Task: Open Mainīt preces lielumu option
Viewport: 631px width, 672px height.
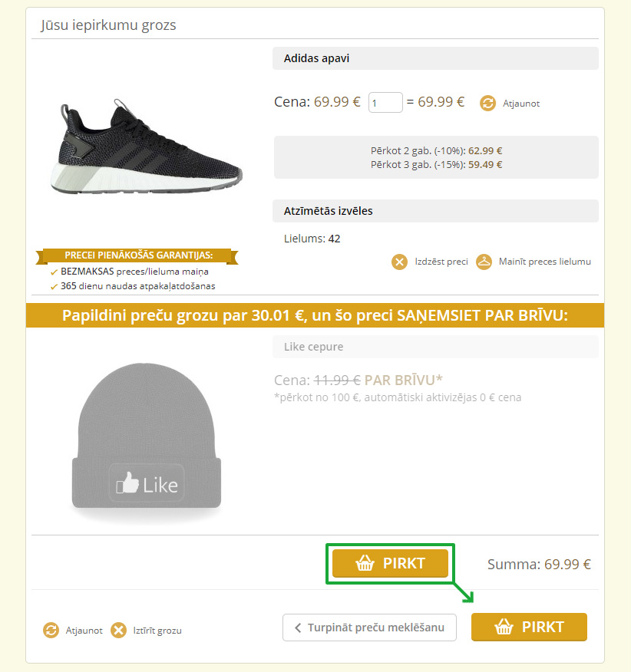Action: (x=545, y=262)
